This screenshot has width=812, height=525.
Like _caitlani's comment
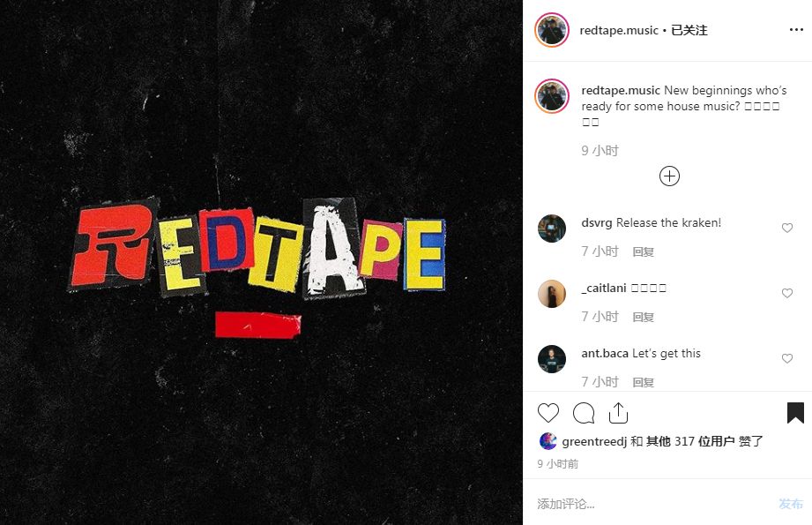click(x=787, y=293)
